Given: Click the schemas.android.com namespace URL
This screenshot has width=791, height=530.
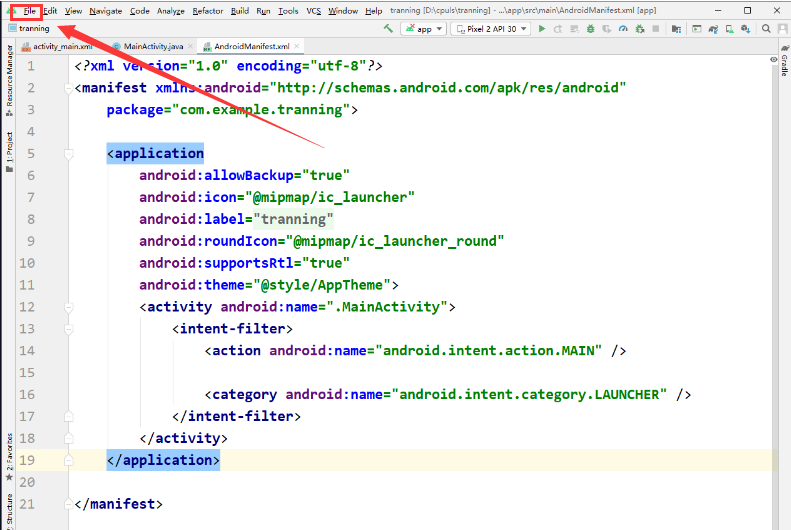Looking at the screenshot, I should tap(448, 88).
